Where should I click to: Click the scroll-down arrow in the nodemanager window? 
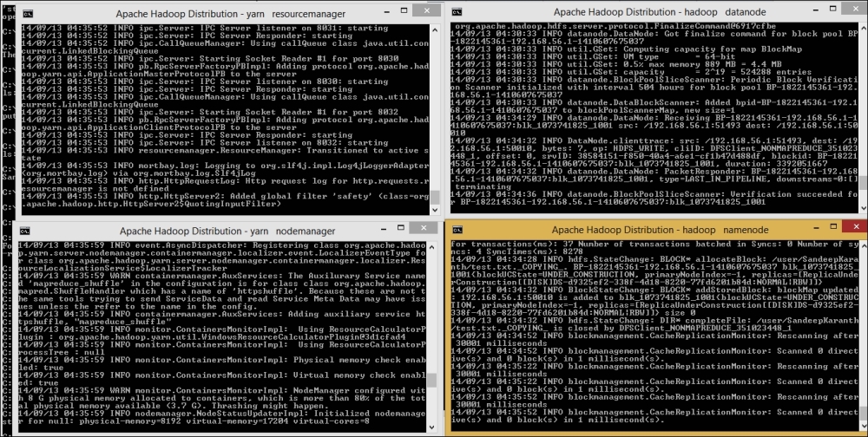tap(431, 427)
